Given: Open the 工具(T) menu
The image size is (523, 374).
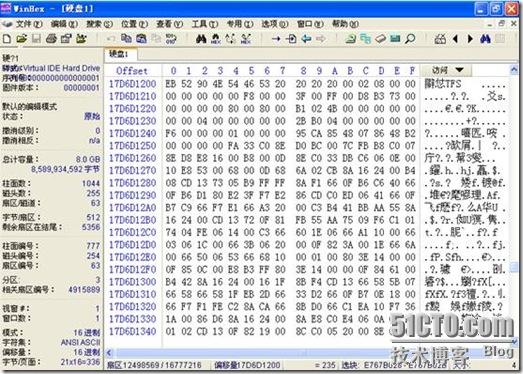Looking at the screenshot, I should point(205,24).
